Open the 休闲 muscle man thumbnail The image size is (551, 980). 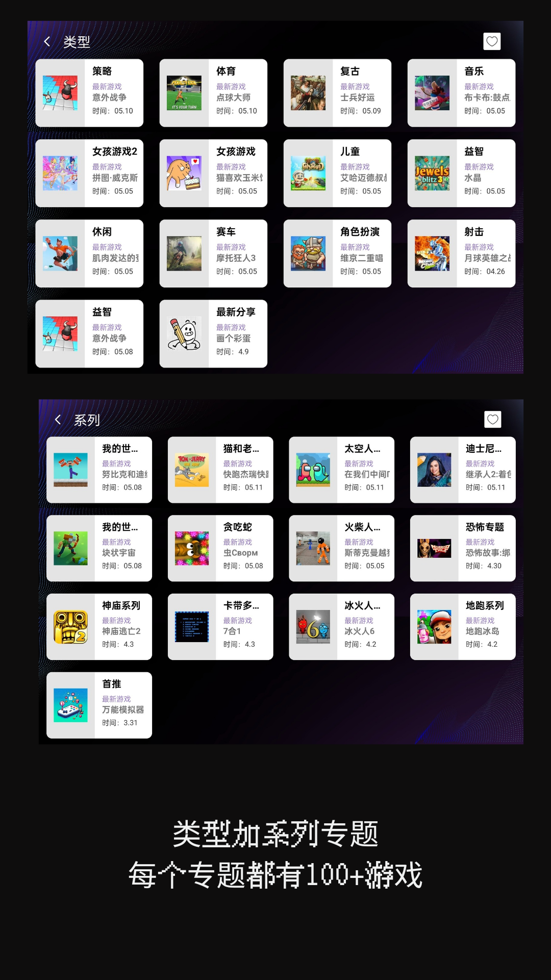(x=60, y=253)
